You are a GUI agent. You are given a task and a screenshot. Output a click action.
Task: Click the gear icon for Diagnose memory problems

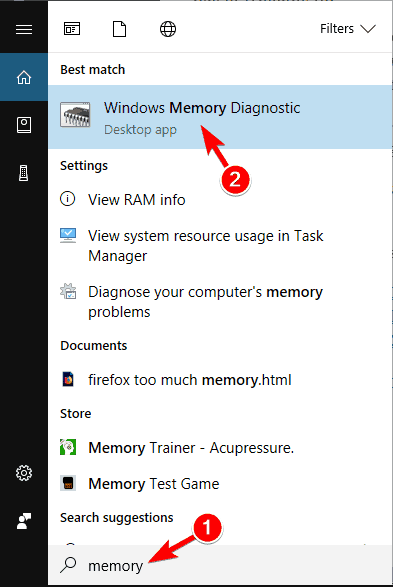pyautogui.click(x=68, y=291)
